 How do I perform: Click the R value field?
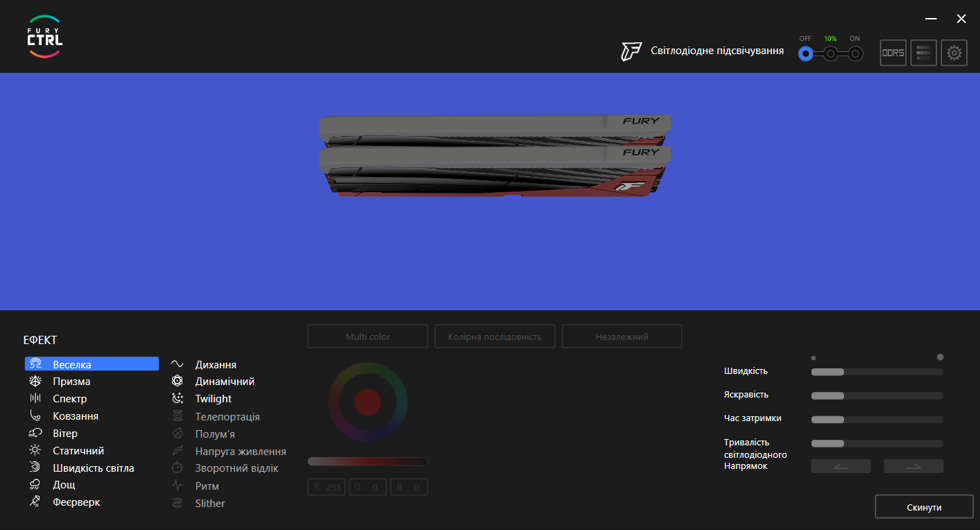point(327,487)
